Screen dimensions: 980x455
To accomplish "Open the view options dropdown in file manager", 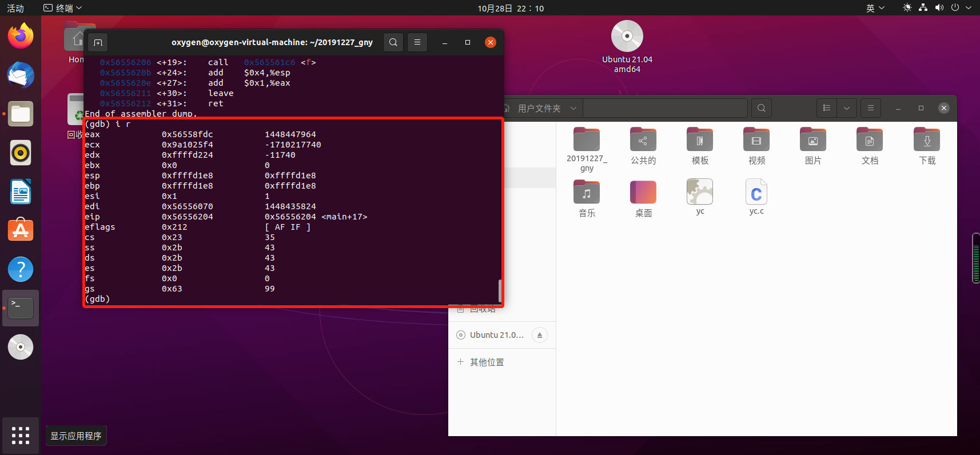I will click(847, 108).
